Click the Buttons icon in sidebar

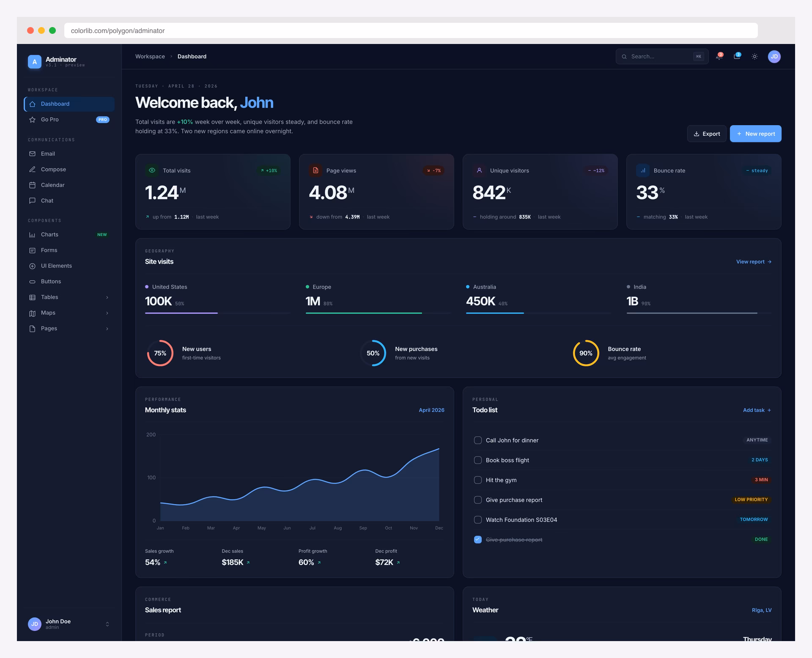(x=32, y=282)
